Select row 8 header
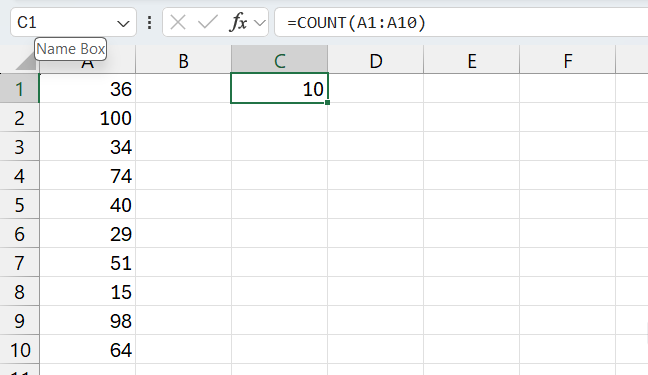The width and height of the screenshot is (648, 375). click(x=19, y=291)
